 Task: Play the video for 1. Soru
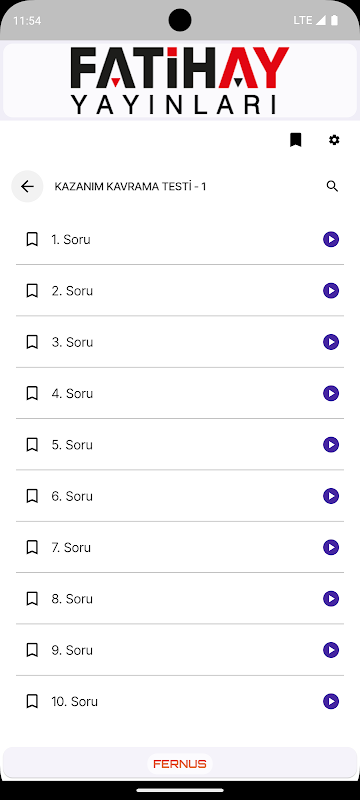pyautogui.click(x=331, y=239)
